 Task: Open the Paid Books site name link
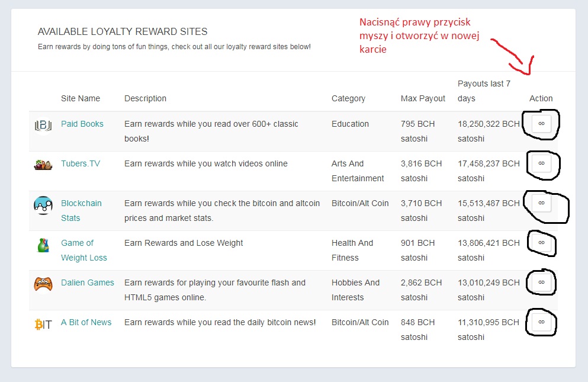pos(82,124)
